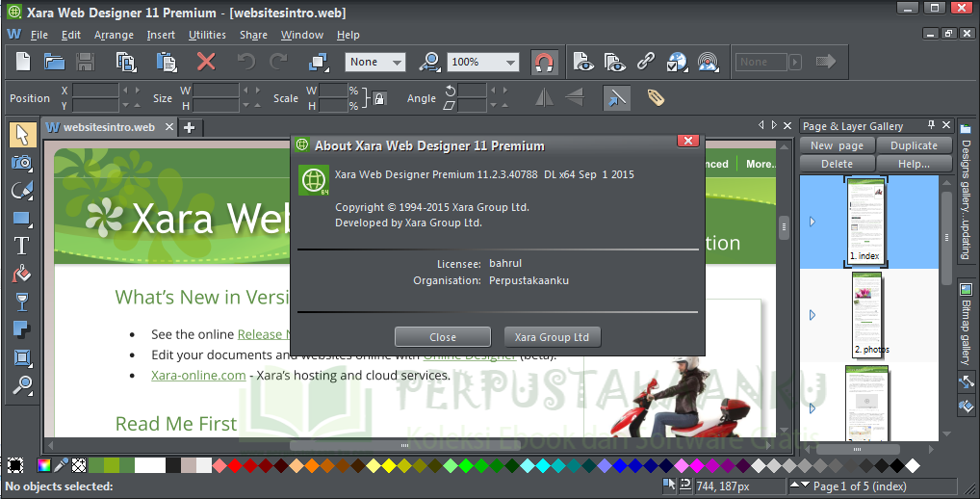Screen dimensions: 980x499
Task: Follow the Xara-online.com link
Action: (x=198, y=375)
